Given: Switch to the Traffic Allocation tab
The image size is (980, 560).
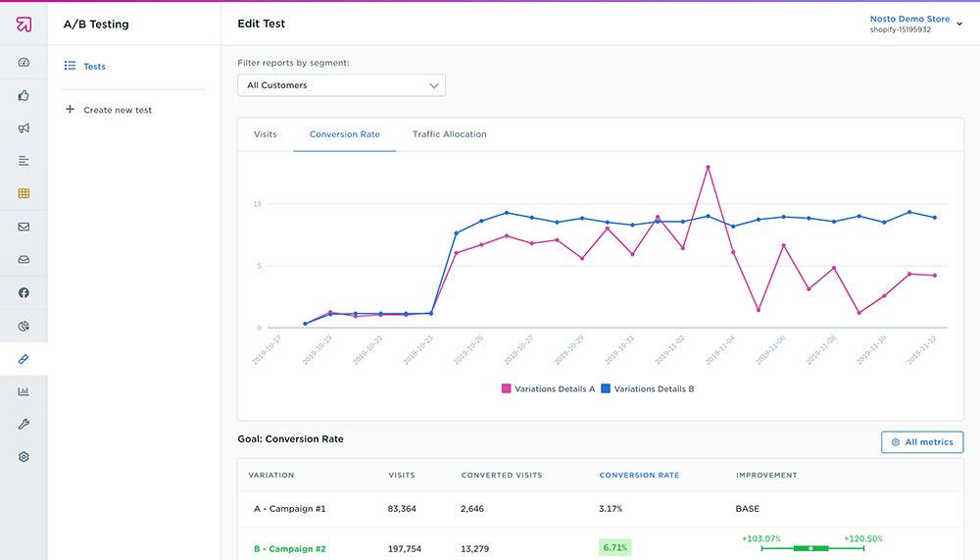Looking at the screenshot, I should tap(449, 134).
